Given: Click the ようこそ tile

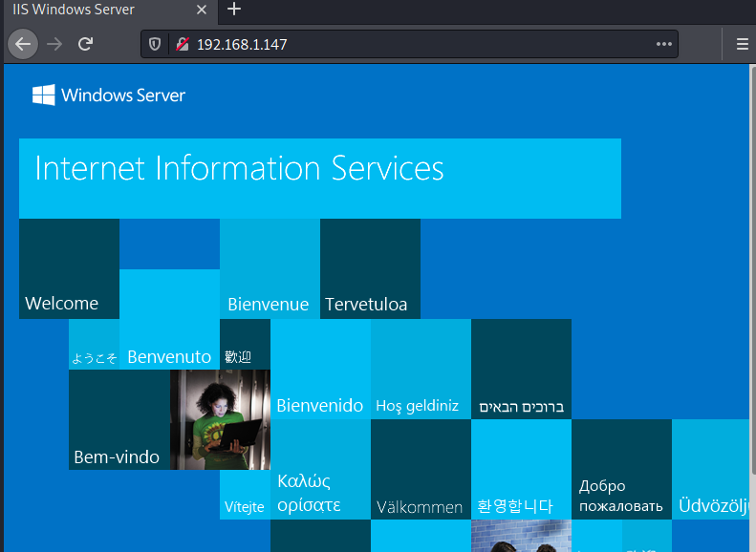Looking at the screenshot, I should (94, 345).
